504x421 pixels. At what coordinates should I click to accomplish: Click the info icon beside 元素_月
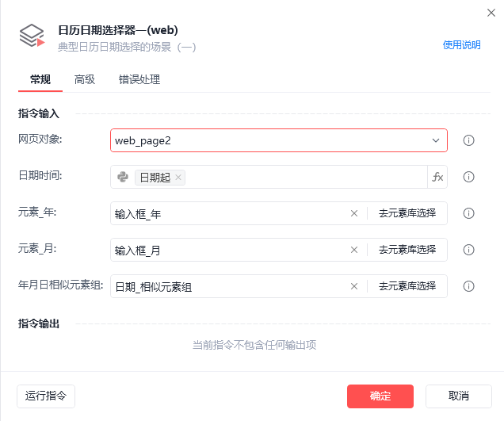[x=468, y=250]
